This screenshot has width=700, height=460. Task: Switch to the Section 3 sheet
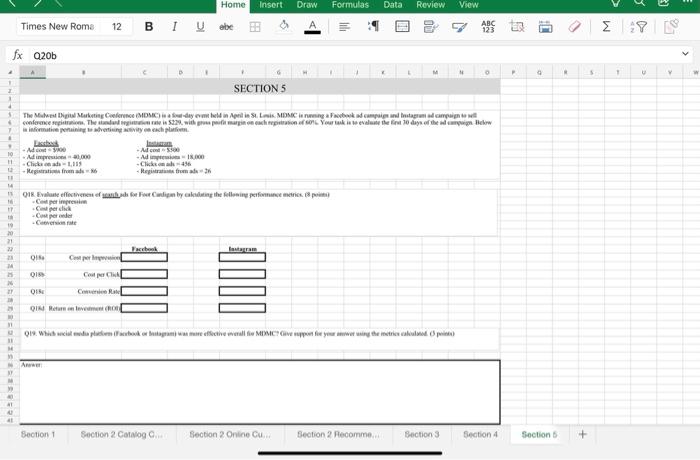tap(422, 434)
